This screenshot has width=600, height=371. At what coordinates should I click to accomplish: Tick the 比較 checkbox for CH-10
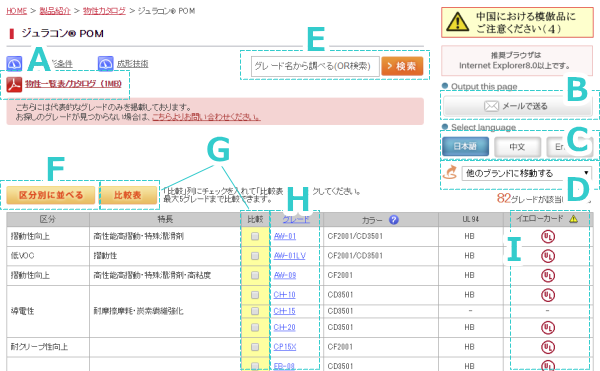click(255, 295)
